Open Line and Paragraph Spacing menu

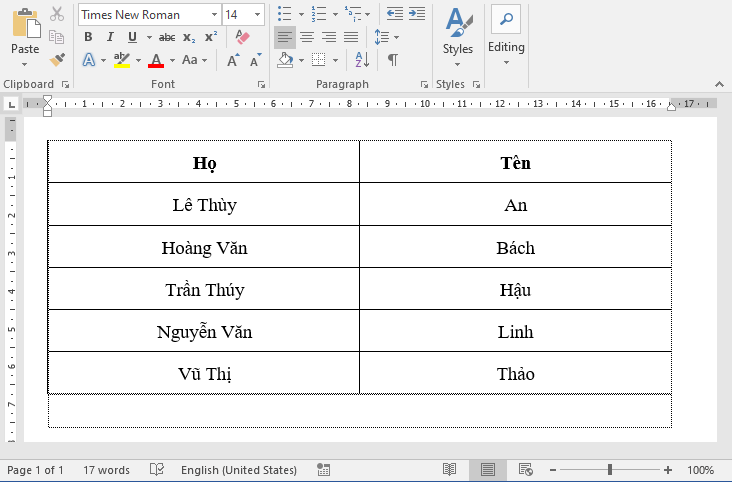(386, 37)
